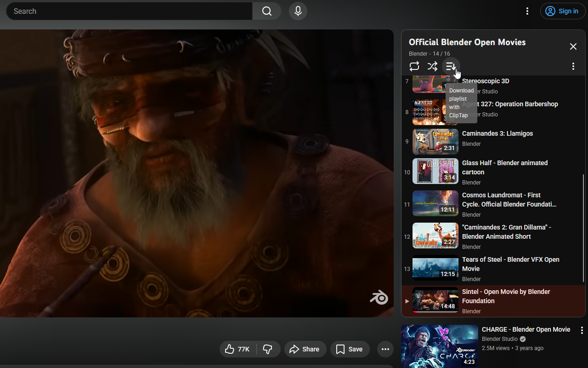Click the Share button
Screen dimensions: 588x368
[305, 350]
